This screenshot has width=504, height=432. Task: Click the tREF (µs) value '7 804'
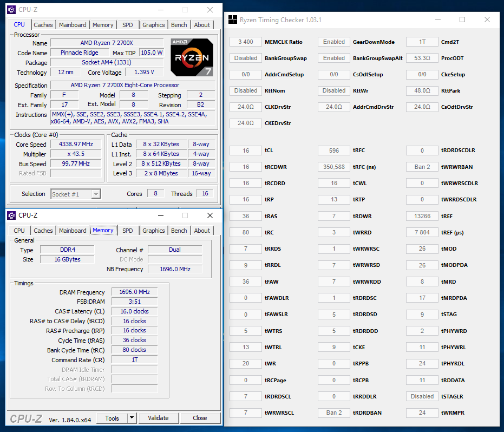pyautogui.click(x=422, y=232)
